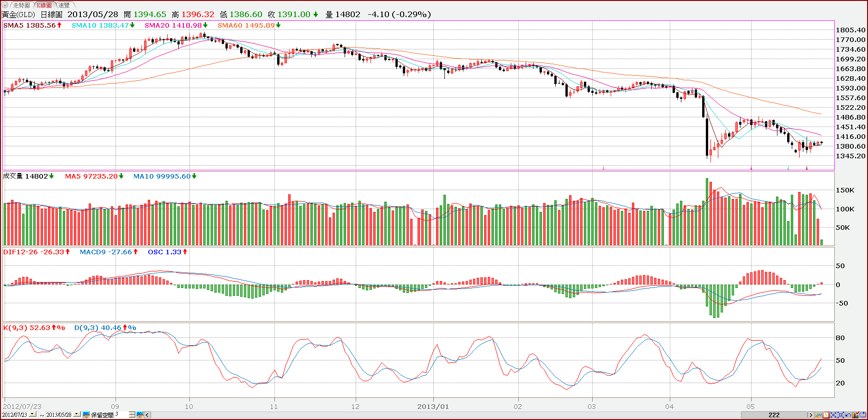868x420 pixels.
Task: Click the scroll-right arrow button on timeline scrollbar
Action: click(x=811, y=415)
